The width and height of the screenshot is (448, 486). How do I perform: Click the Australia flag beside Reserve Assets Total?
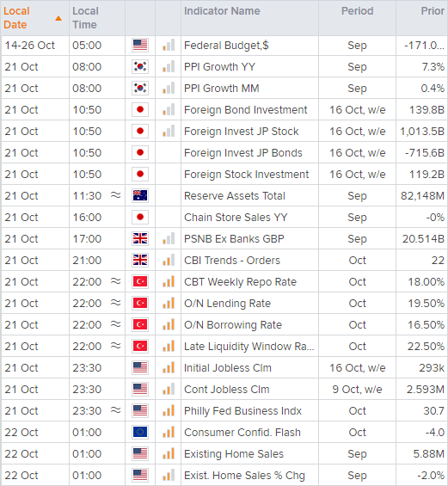tap(140, 195)
